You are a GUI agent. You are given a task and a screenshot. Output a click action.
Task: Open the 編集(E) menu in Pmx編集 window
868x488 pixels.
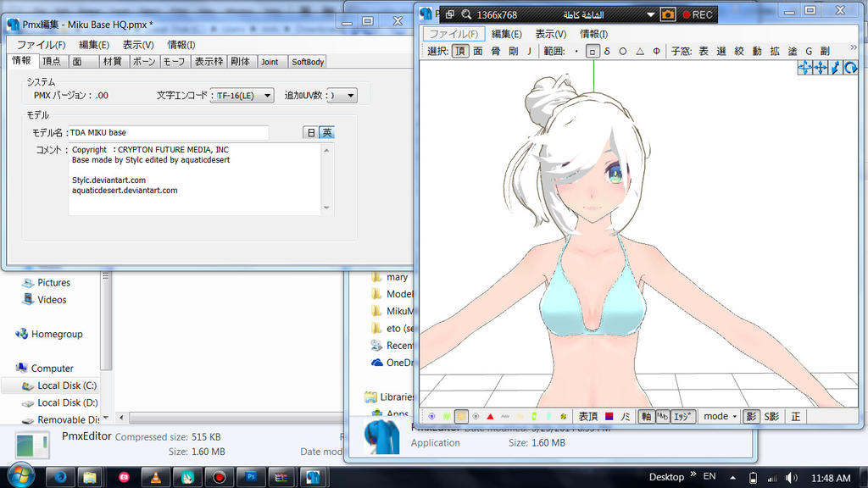tap(94, 45)
